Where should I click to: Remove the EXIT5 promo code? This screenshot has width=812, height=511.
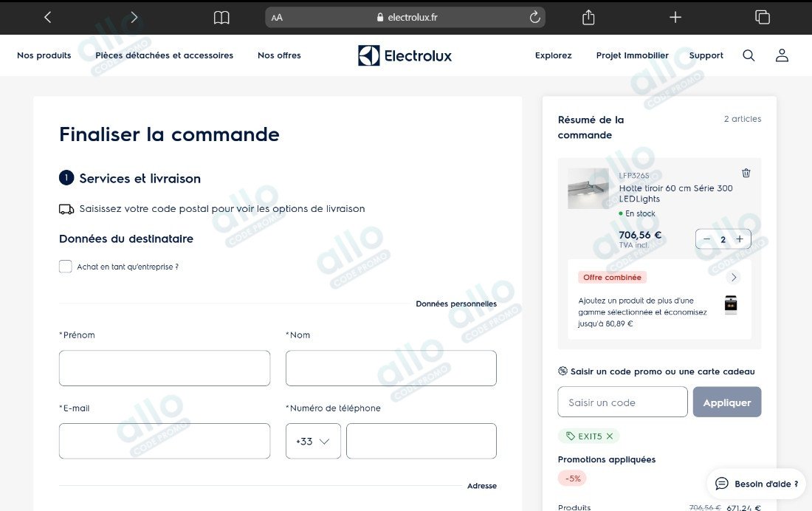[610, 436]
